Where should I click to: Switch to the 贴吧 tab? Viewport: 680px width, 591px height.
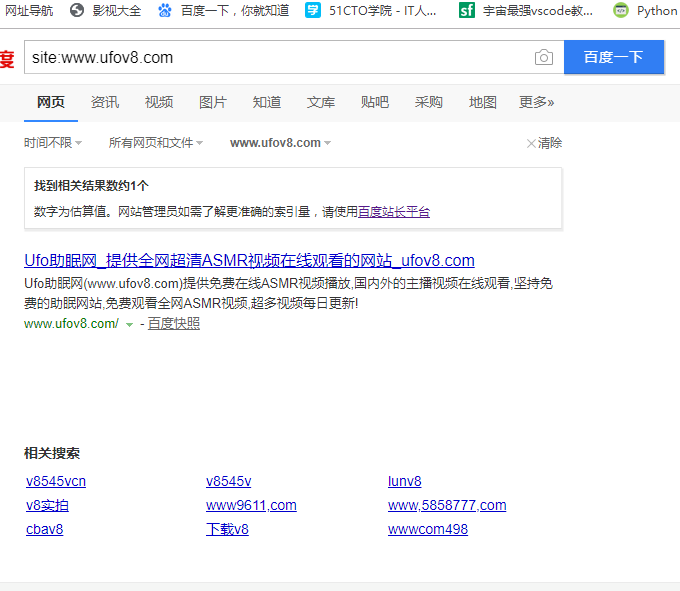point(375,102)
